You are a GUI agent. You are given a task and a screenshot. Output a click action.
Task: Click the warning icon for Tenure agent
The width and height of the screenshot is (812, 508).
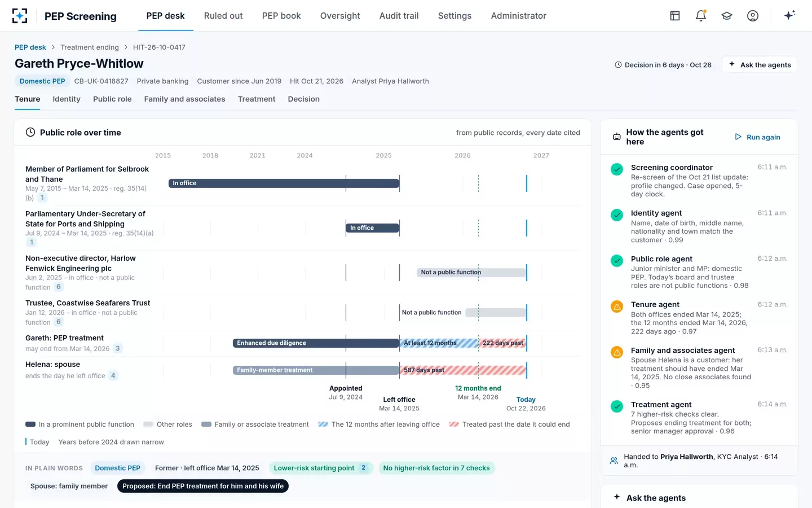click(617, 306)
